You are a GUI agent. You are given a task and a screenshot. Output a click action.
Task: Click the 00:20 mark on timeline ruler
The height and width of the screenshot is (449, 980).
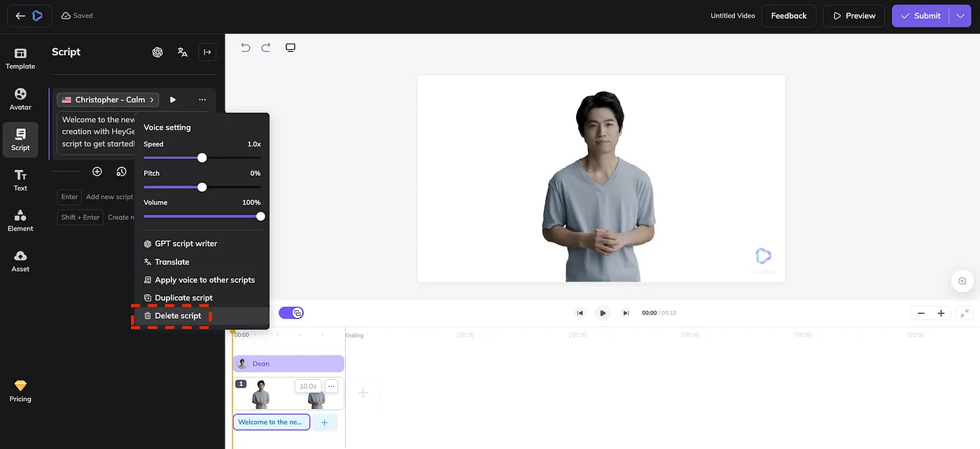point(466,335)
